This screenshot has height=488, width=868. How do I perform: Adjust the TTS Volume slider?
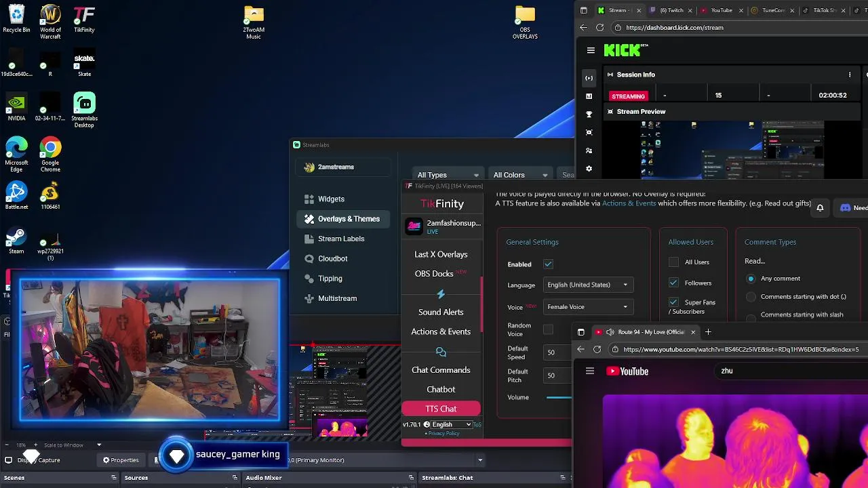coord(558,397)
